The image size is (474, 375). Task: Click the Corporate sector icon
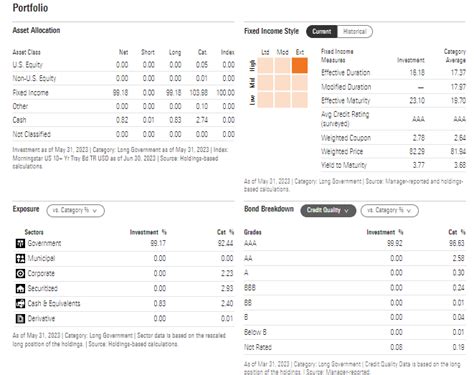pyautogui.click(x=20, y=273)
